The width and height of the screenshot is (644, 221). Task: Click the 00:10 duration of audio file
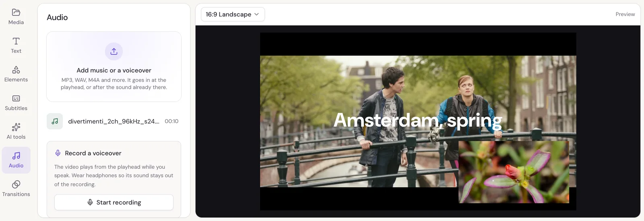171,121
